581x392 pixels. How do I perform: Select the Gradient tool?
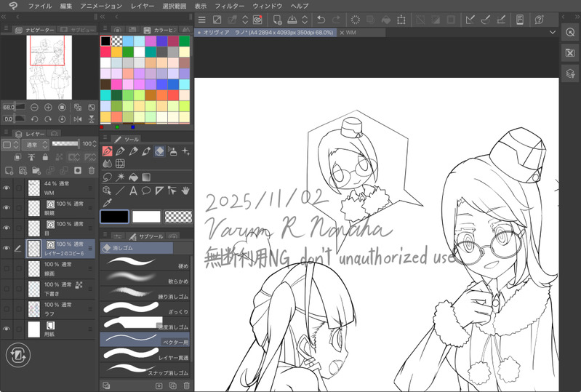146,177
